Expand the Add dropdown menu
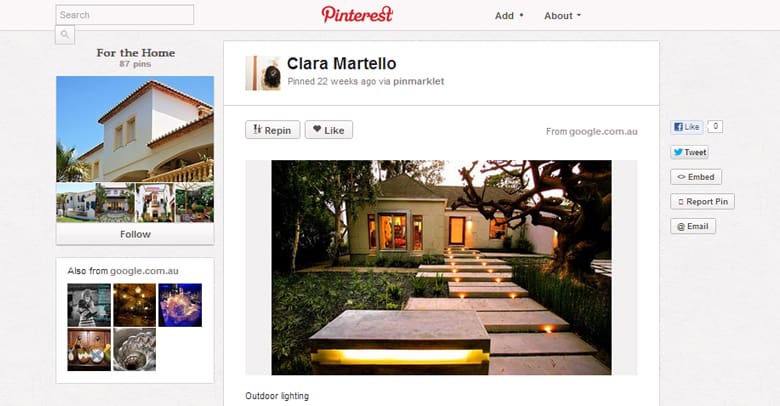Viewport: 780px width, 406px height. point(509,15)
